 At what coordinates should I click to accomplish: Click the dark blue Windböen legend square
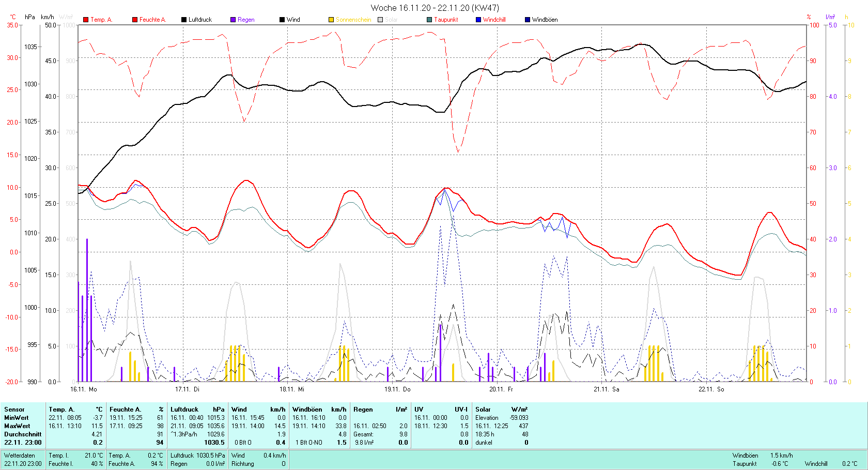point(528,20)
